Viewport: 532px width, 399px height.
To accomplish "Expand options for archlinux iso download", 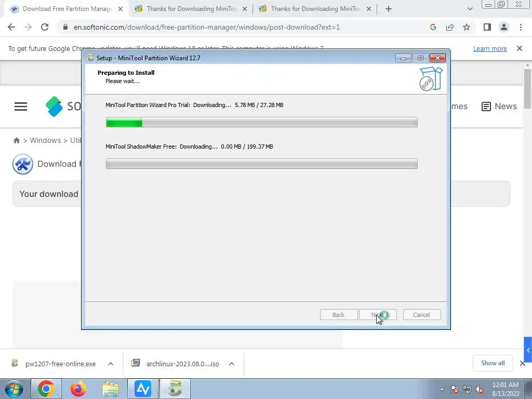I will point(232,364).
